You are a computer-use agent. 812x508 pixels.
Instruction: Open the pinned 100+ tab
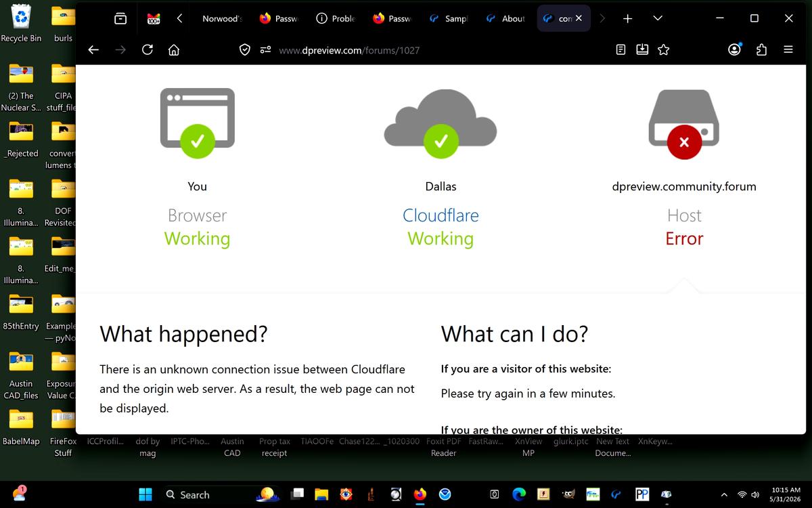154,19
